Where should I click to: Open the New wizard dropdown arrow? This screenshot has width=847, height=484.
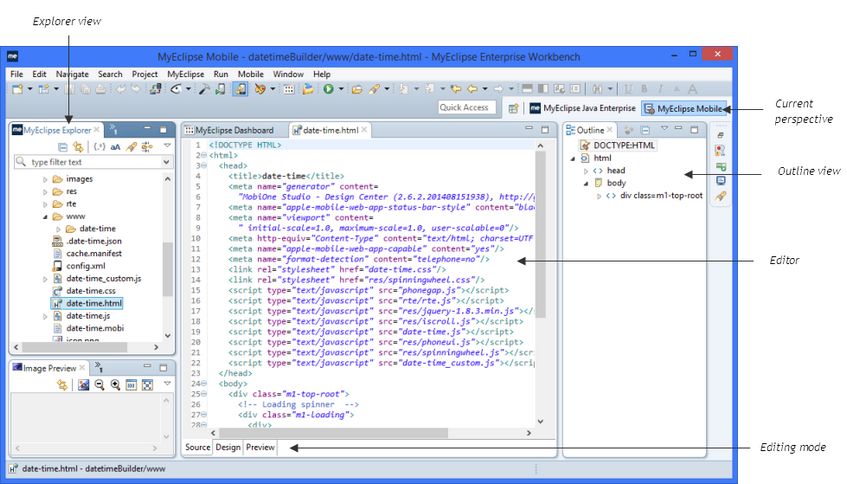pyautogui.click(x=30, y=89)
